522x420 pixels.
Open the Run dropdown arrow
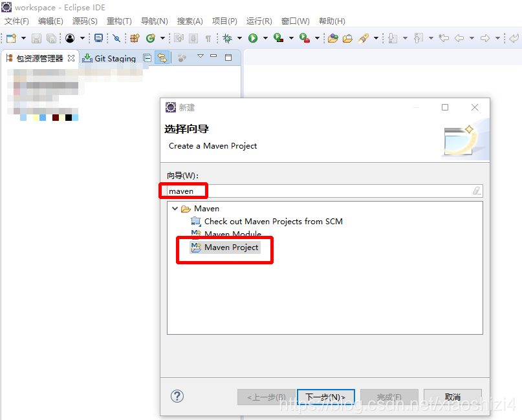click(265, 38)
